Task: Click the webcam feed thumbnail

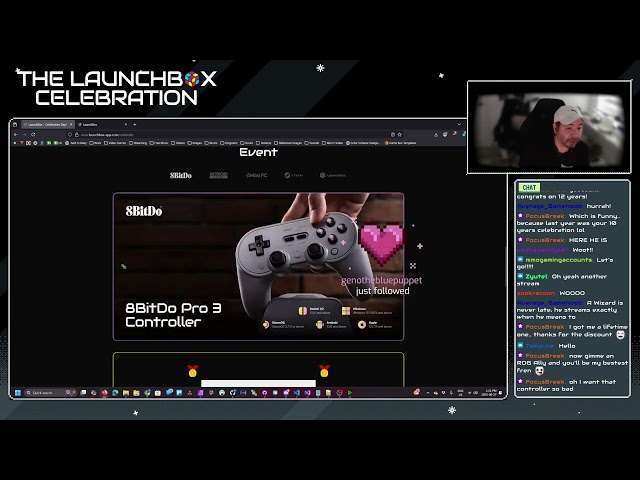Action: 549,127
